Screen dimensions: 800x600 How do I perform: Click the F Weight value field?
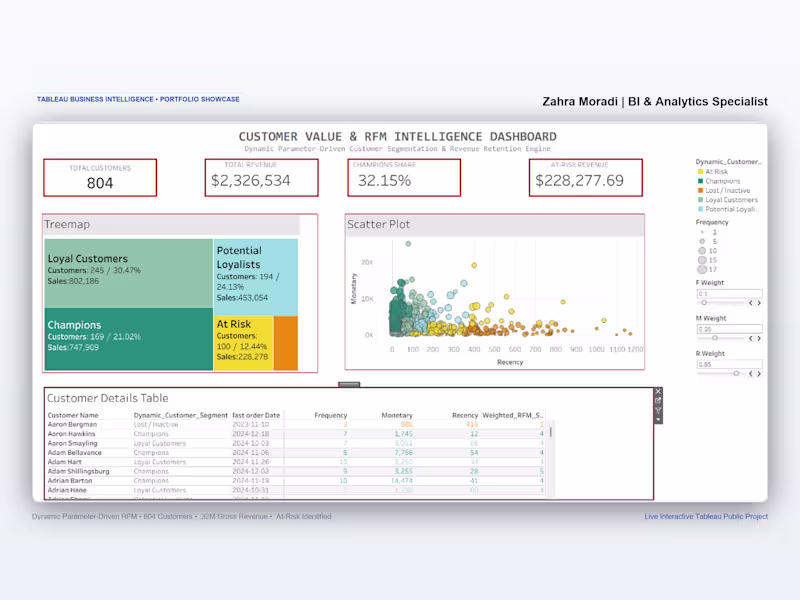pyautogui.click(x=729, y=294)
